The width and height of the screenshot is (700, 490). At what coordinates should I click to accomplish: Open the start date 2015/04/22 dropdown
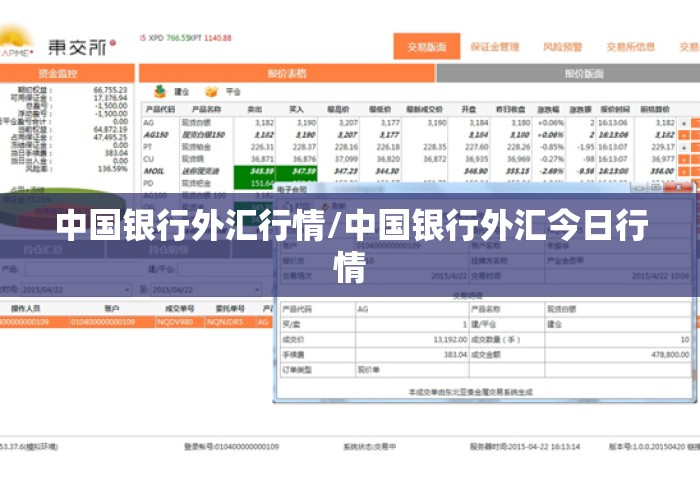click(127, 290)
